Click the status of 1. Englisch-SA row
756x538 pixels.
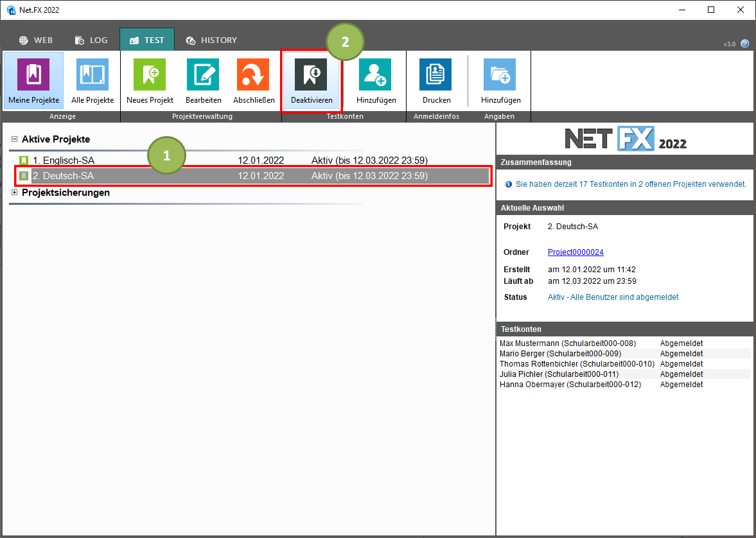click(369, 161)
